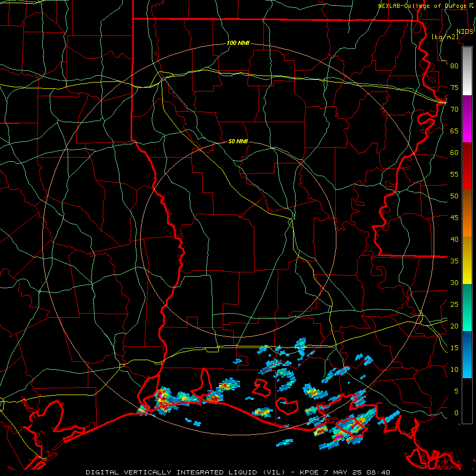476x476 pixels.
Task: Click the scale value "50"
Action: 454,196
